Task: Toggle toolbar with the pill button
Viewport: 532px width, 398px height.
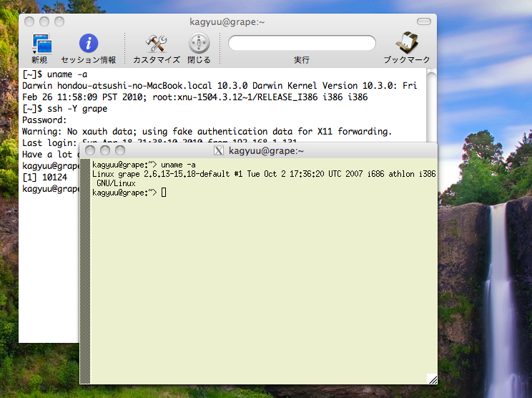Action: tap(424, 21)
